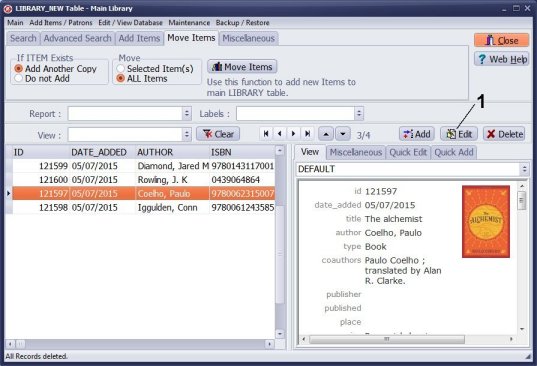This screenshot has height=366, width=537.
Task: Click ISBN cell 0439064864
Action: coord(242,180)
